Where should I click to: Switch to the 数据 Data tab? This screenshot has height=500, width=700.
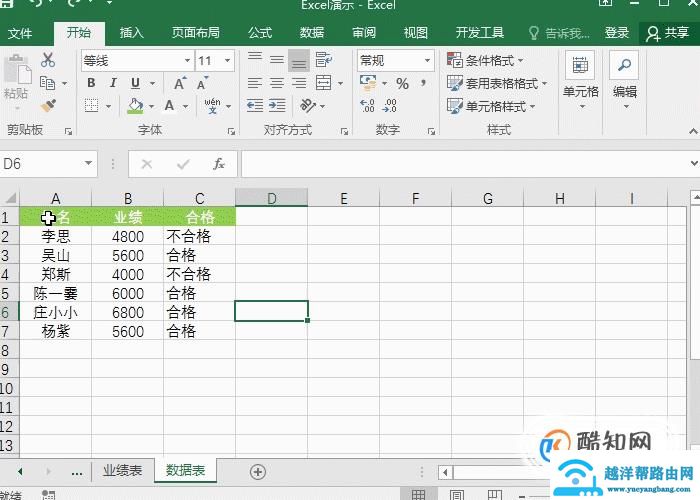tap(312, 33)
